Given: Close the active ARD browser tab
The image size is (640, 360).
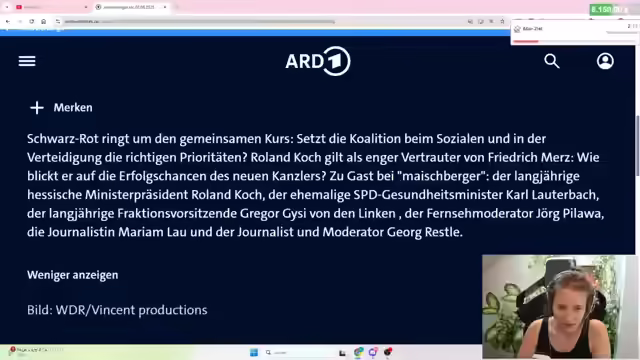Looking at the screenshot, I should pyautogui.click(x=165, y=7).
